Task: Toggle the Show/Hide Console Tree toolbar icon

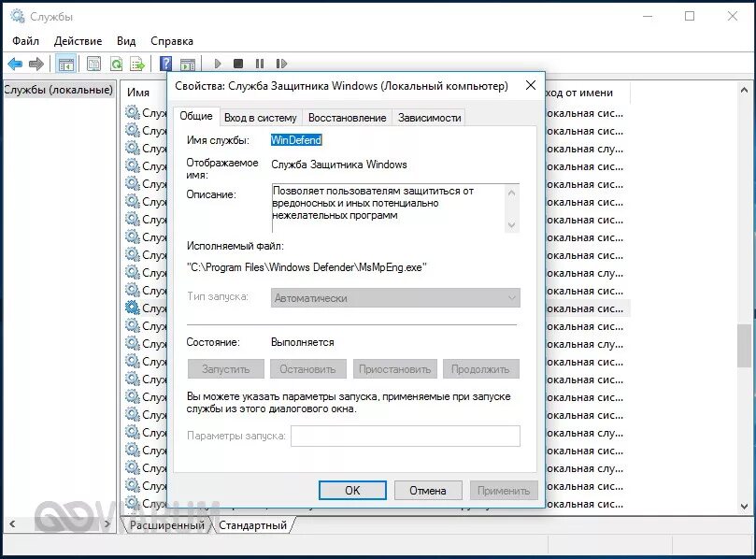Action: click(66, 64)
